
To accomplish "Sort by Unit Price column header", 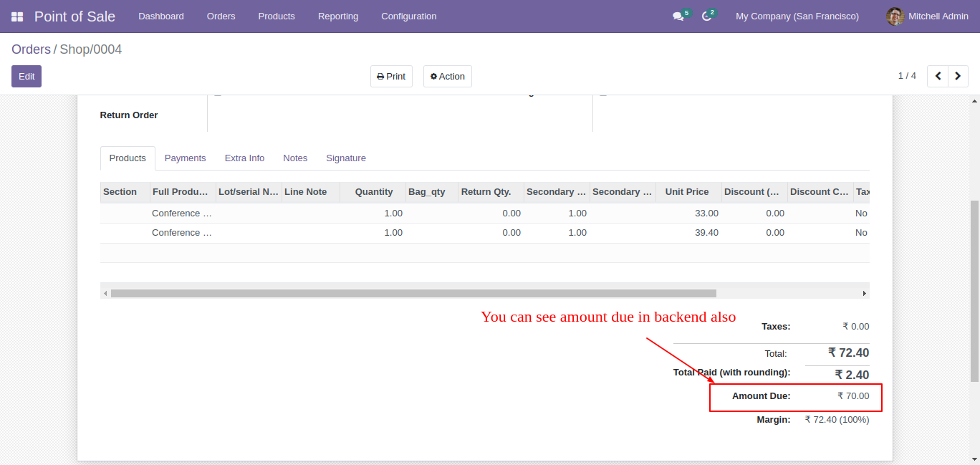I will 686,192.
